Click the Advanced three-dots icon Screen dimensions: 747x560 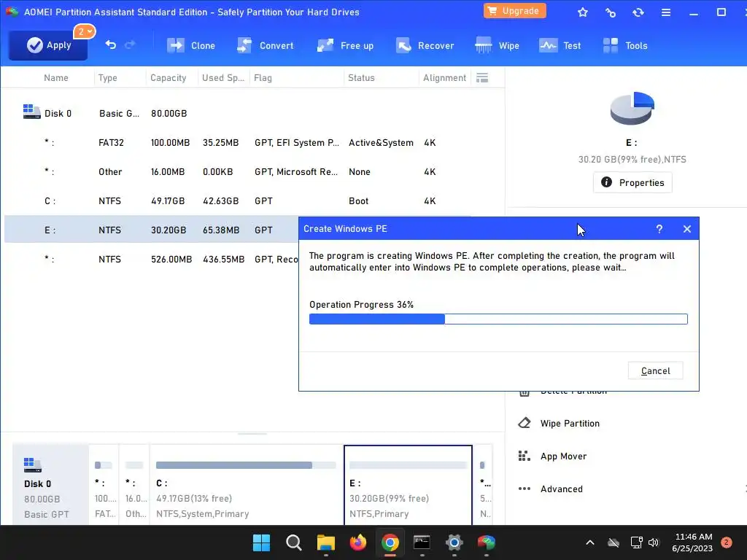524,489
